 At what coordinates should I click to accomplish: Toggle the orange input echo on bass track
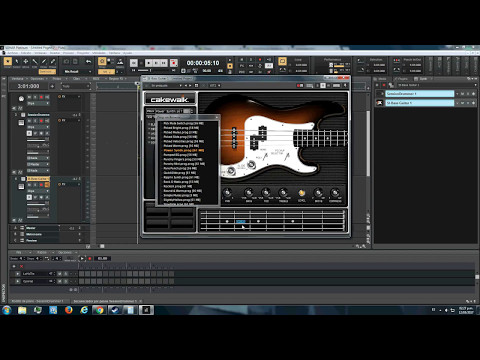(x=47, y=185)
